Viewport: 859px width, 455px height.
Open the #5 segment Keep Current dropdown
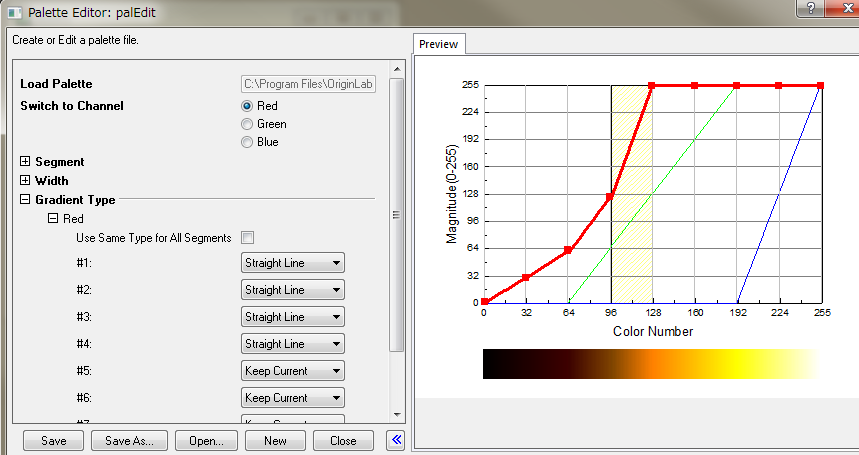[x=293, y=371]
